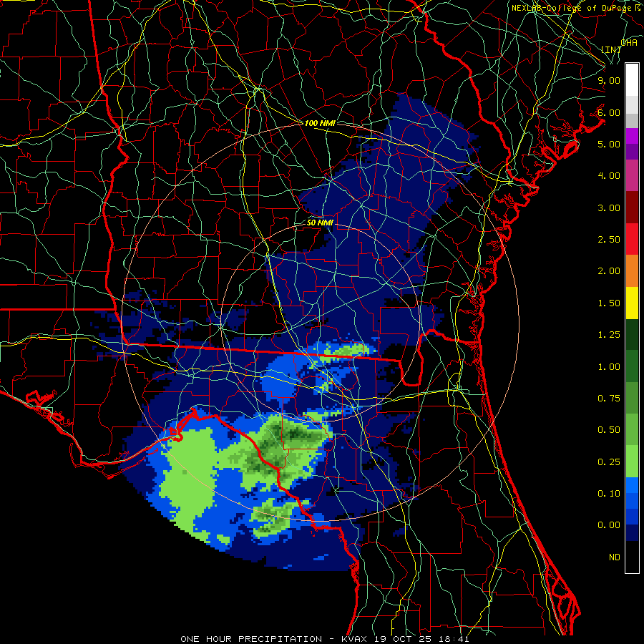Click the 0.75 legend value
Screen dimensions: 644x644
[609, 399]
